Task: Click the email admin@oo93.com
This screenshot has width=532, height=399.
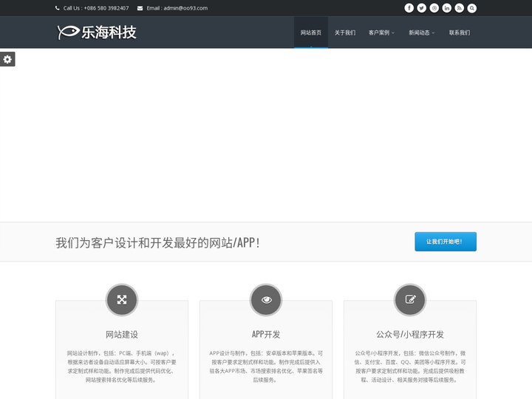Action: pos(185,8)
